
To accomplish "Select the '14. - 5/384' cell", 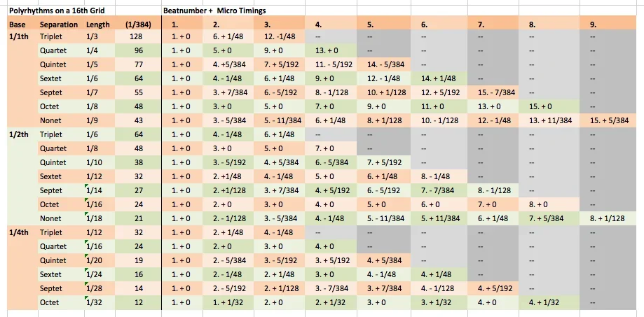I will [x=387, y=64].
